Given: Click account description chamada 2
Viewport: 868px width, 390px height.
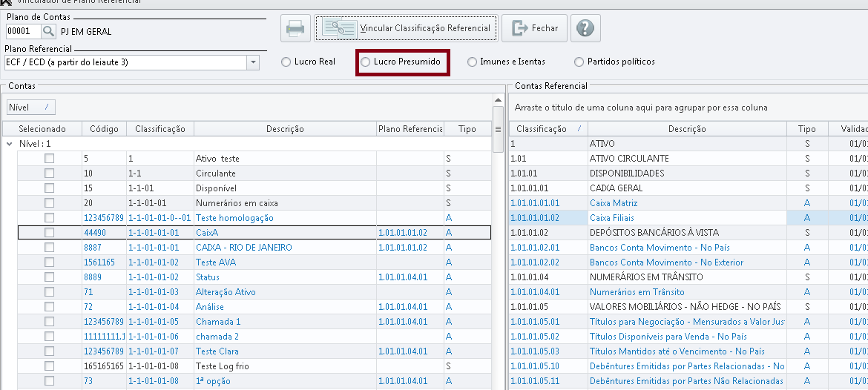Looking at the screenshot, I should click(217, 337).
